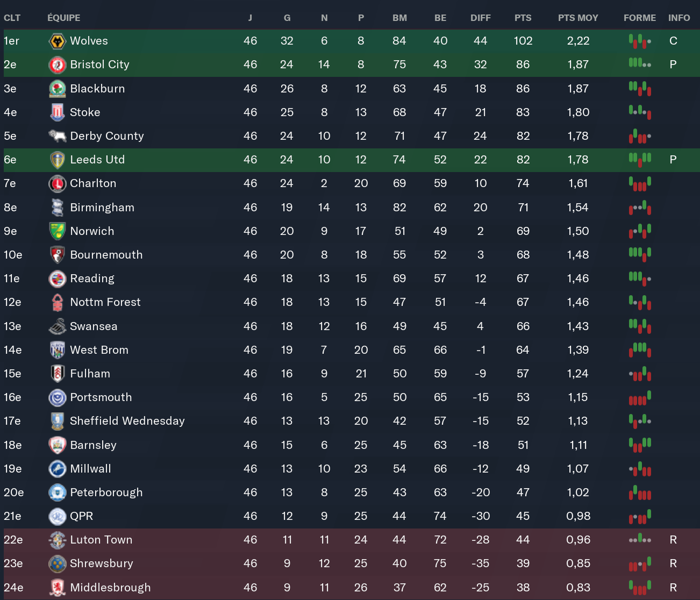Click the Luton Town form indicator

(640, 539)
